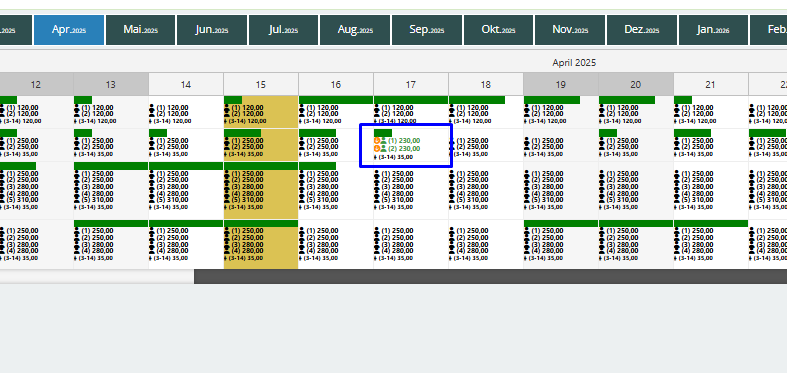Select the day 14 column header

tap(186, 84)
